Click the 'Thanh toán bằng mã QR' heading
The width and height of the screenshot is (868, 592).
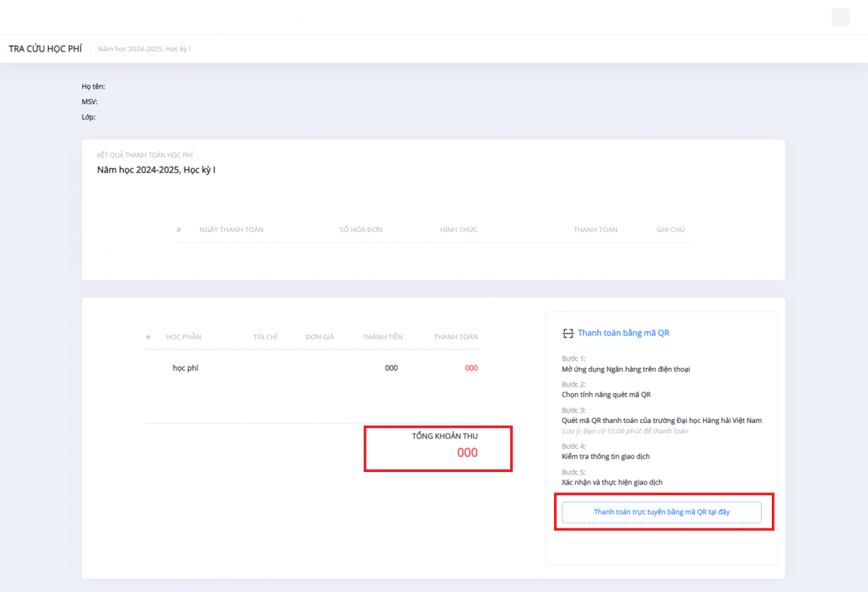(x=623, y=333)
